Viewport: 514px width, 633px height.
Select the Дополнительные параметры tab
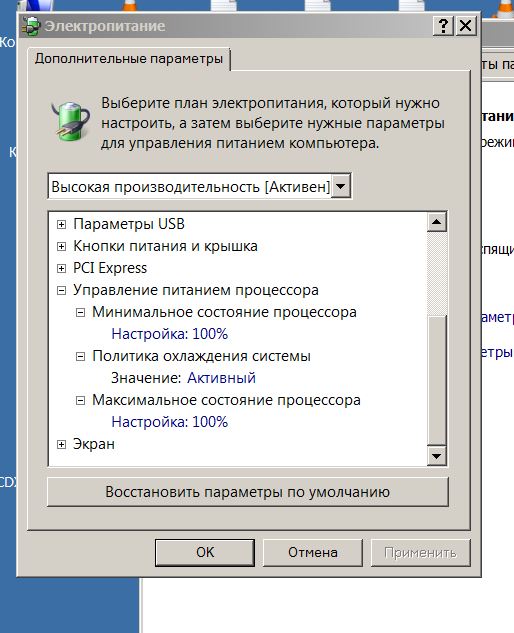(x=129, y=59)
